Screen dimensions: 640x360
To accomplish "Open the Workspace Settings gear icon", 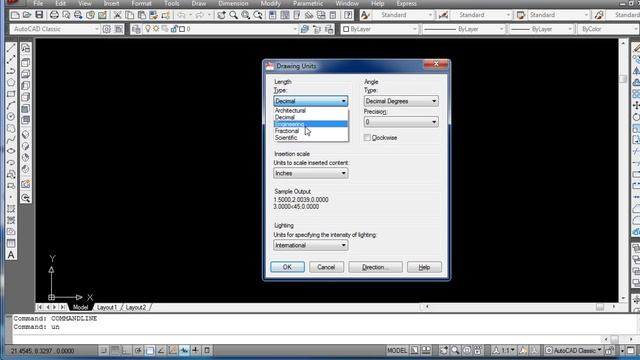I will point(107,29).
